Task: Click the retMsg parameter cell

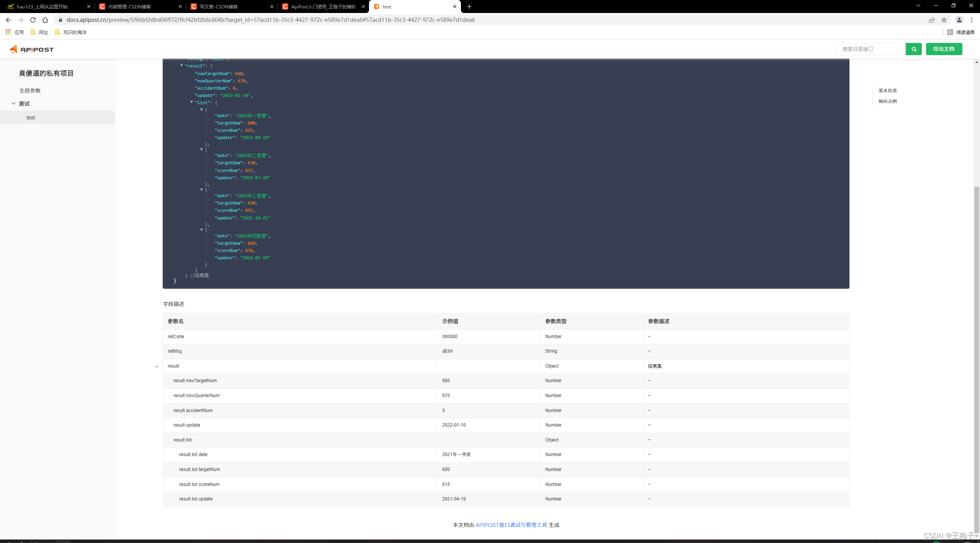Action: tap(300, 351)
